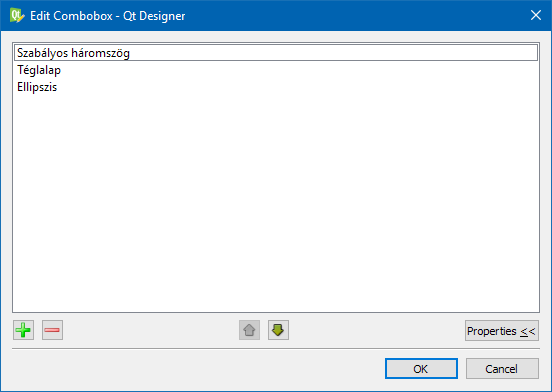Select the 'Ellipszis' list item
Viewport: 552px width, 392px height.
(x=276, y=87)
